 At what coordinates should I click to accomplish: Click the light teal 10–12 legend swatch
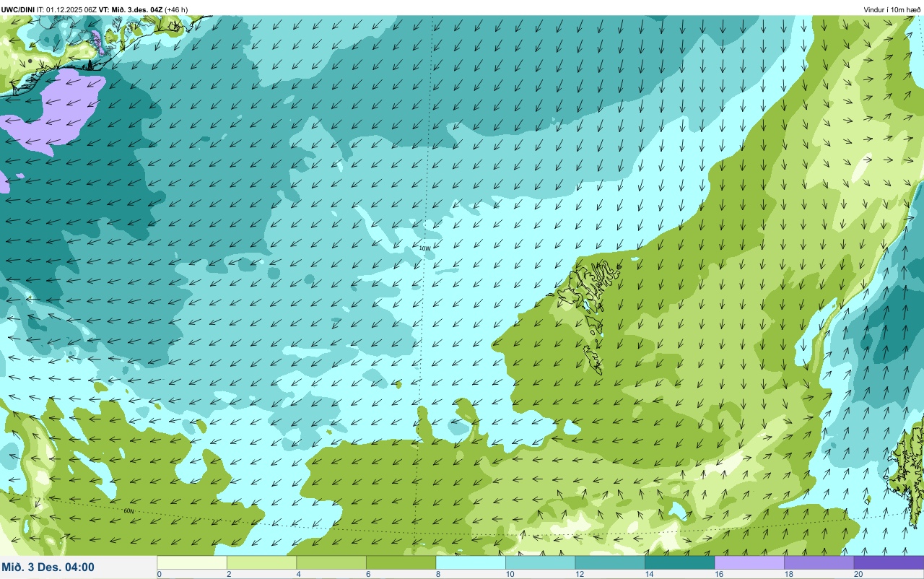[540, 562]
